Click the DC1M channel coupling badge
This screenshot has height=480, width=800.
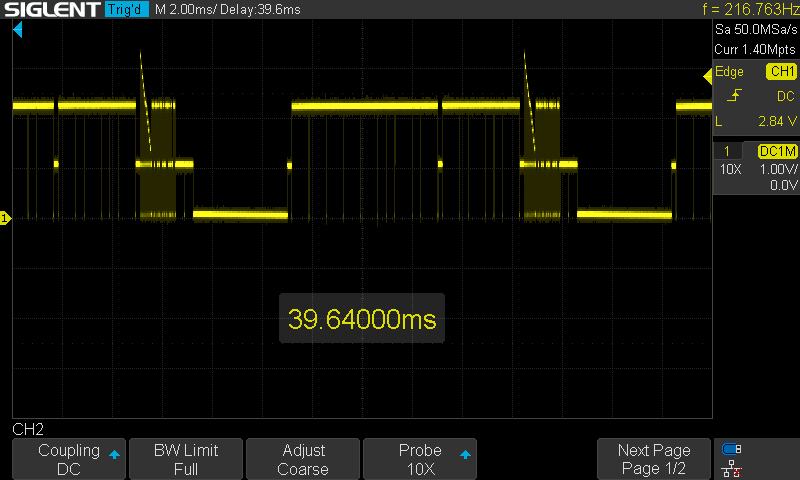pos(778,151)
